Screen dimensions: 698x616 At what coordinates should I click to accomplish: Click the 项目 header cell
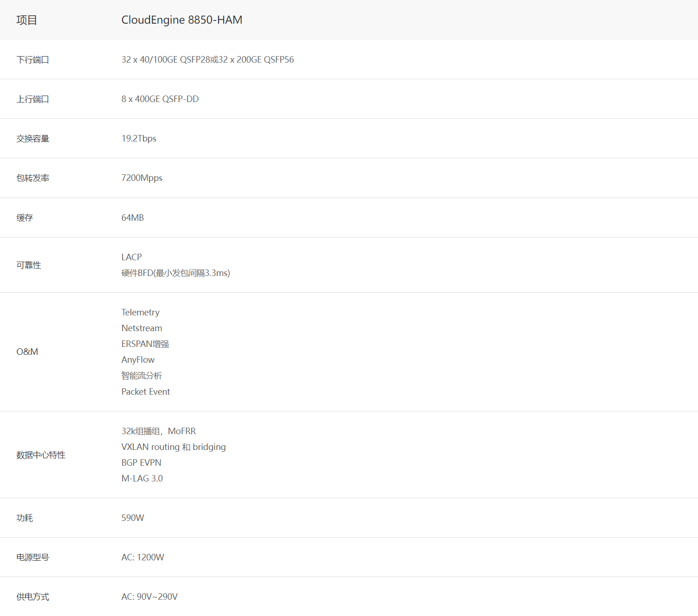click(x=26, y=20)
